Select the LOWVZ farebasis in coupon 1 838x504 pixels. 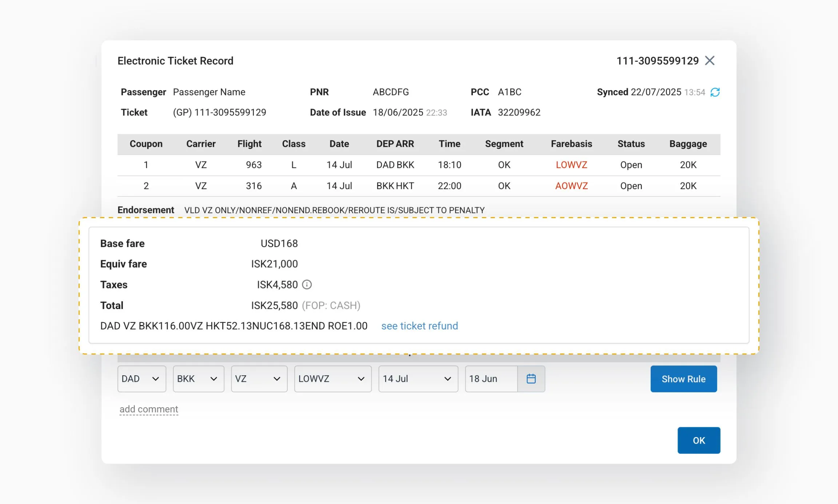[x=571, y=165]
